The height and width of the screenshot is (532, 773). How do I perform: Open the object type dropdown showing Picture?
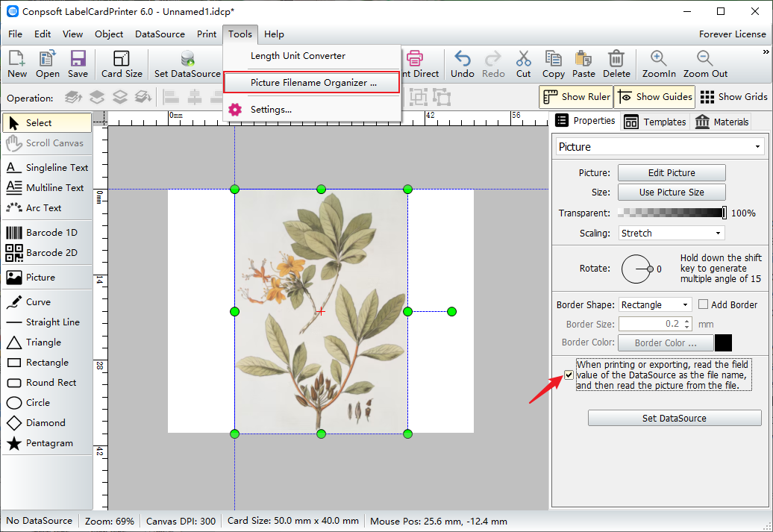[660, 147]
